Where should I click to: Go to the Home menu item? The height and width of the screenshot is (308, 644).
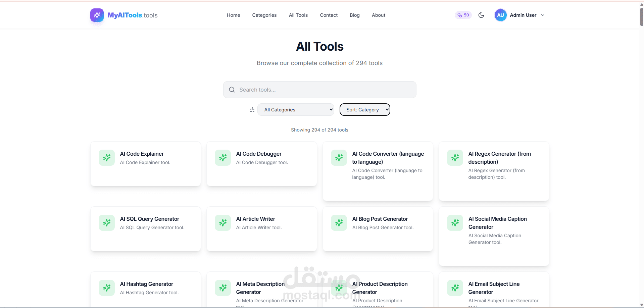click(x=233, y=15)
